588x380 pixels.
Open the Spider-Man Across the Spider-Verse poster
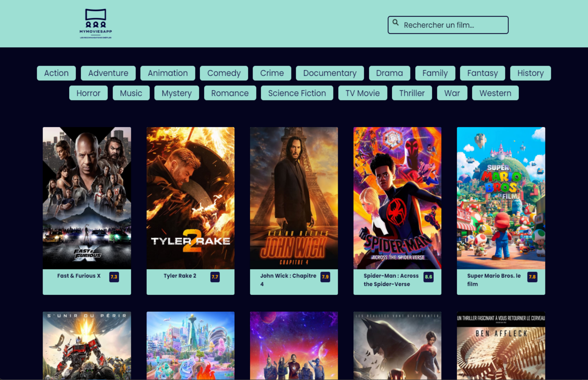[x=397, y=198]
